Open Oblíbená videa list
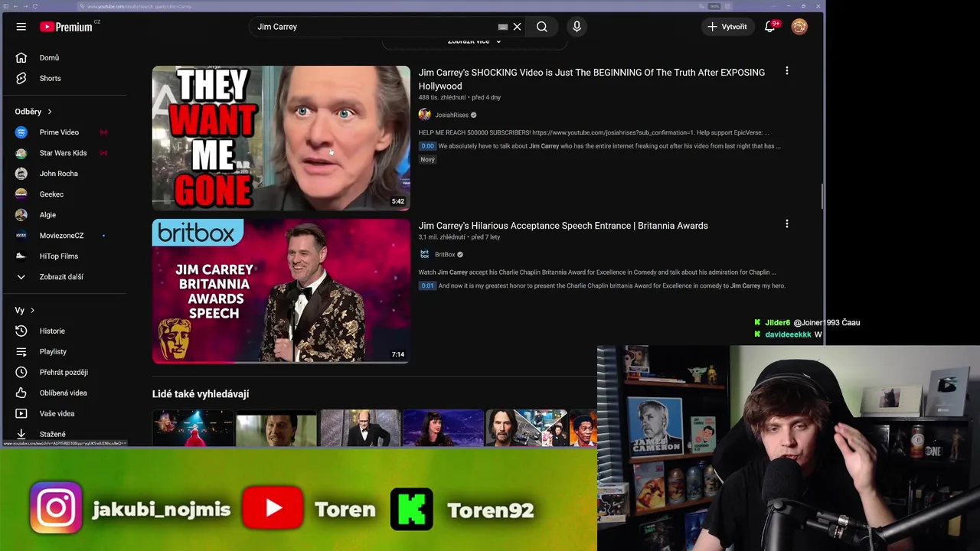This screenshot has height=551, width=980. pos(64,393)
